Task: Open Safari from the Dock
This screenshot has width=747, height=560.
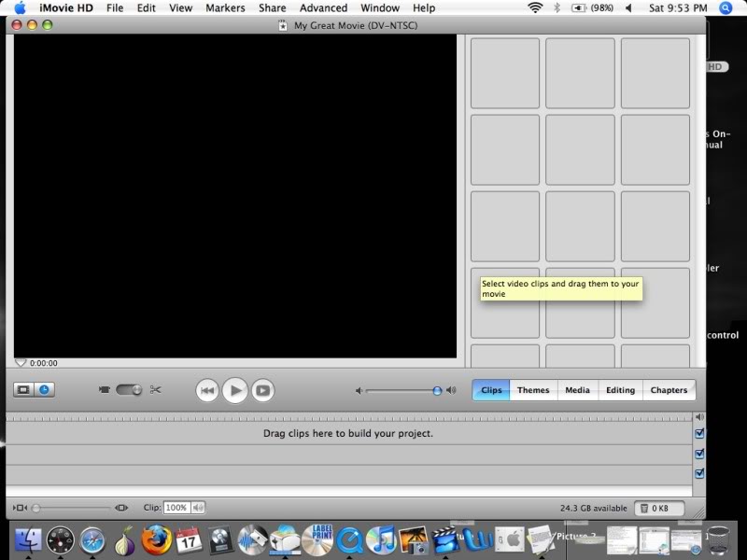Action: point(92,541)
